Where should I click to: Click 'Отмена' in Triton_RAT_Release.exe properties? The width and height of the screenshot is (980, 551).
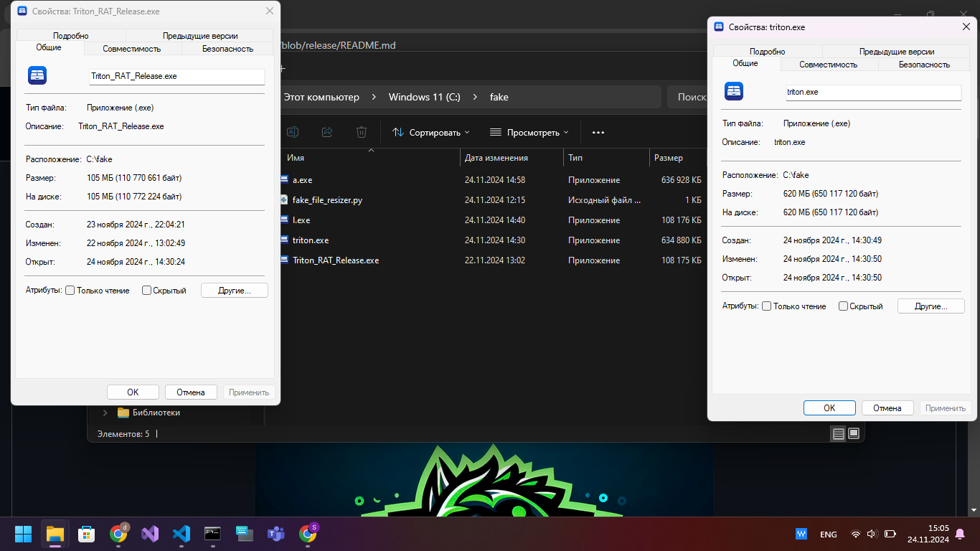pyautogui.click(x=191, y=392)
